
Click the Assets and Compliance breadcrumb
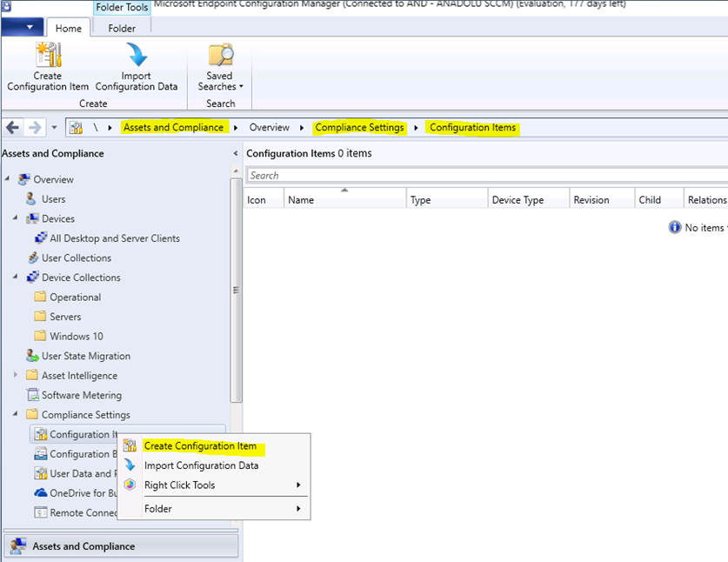pyautogui.click(x=174, y=127)
